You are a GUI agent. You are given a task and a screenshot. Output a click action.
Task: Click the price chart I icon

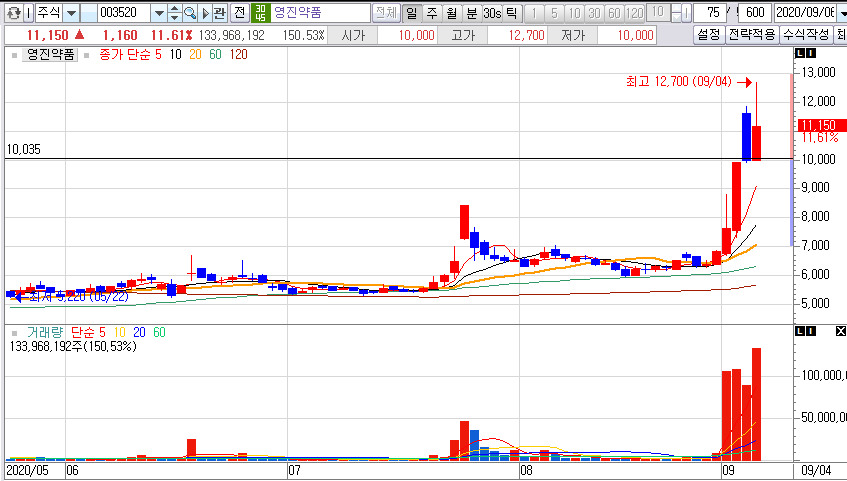pos(811,54)
